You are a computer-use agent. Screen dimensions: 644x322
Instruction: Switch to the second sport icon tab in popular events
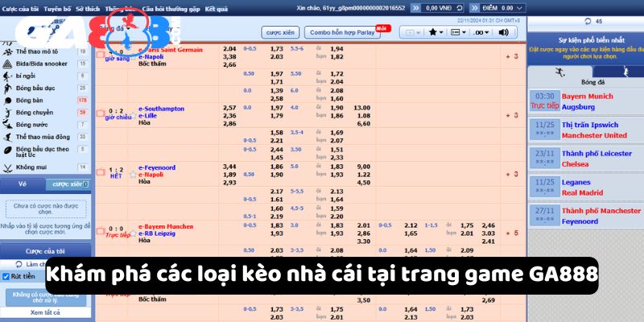pyautogui.click(x=625, y=72)
